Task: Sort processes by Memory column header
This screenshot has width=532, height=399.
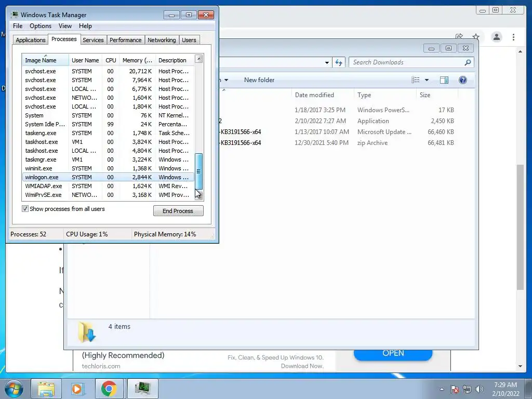Action: [137, 60]
